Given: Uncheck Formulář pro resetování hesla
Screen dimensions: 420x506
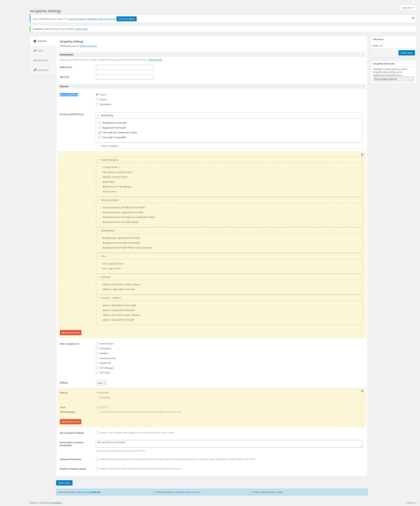Looking at the screenshot, I should [x=100, y=133].
